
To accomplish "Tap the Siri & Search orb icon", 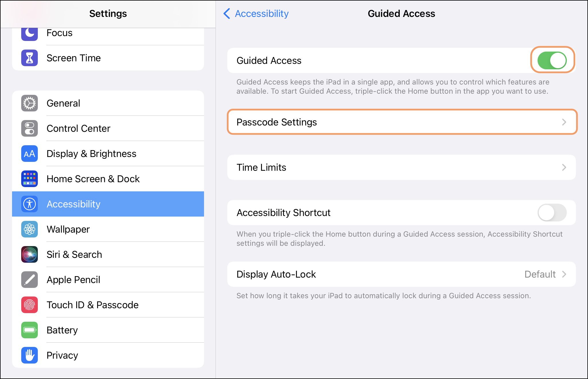I will tap(30, 254).
